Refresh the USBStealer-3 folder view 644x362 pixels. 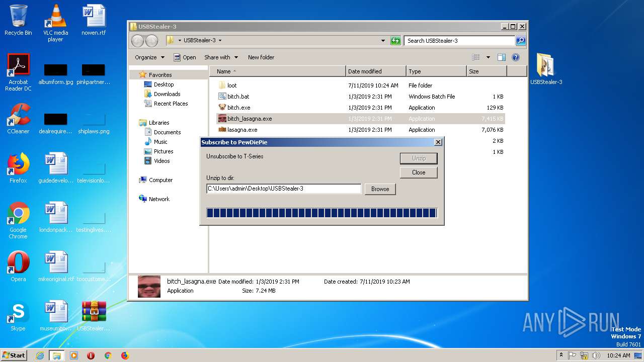point(395,41)
